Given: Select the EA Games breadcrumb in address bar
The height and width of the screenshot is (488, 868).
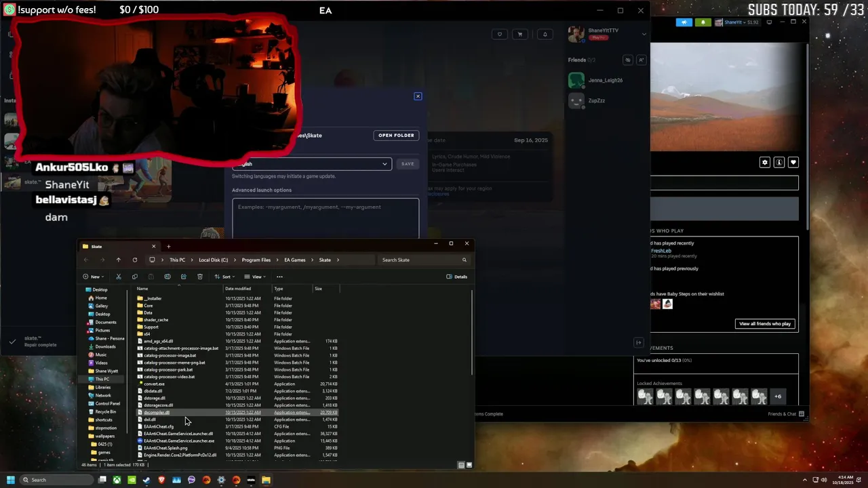Looking at the screenshot, I should [295, 260].
